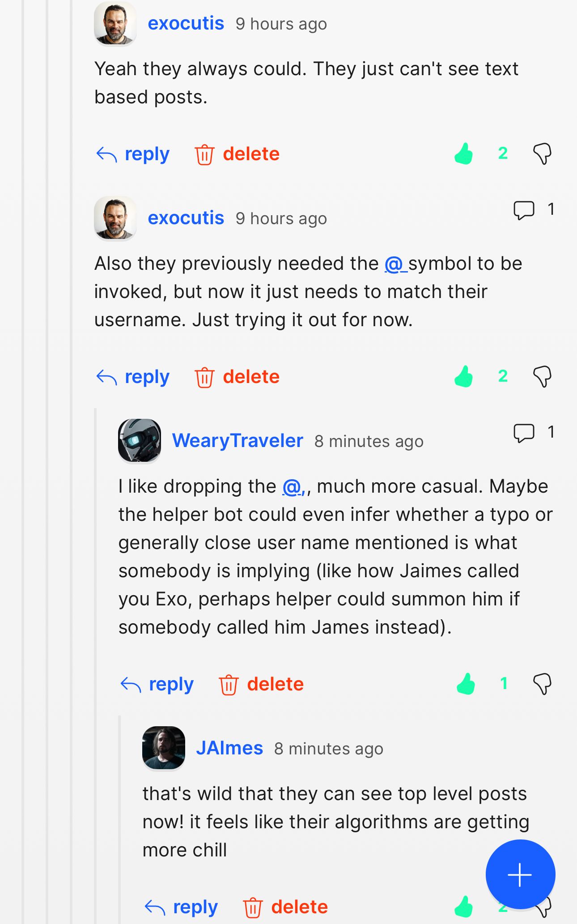Screen dimensions: 577x924
Task: Upvote the 'Also they previously needed' comment
Action: tap(464, 377)
